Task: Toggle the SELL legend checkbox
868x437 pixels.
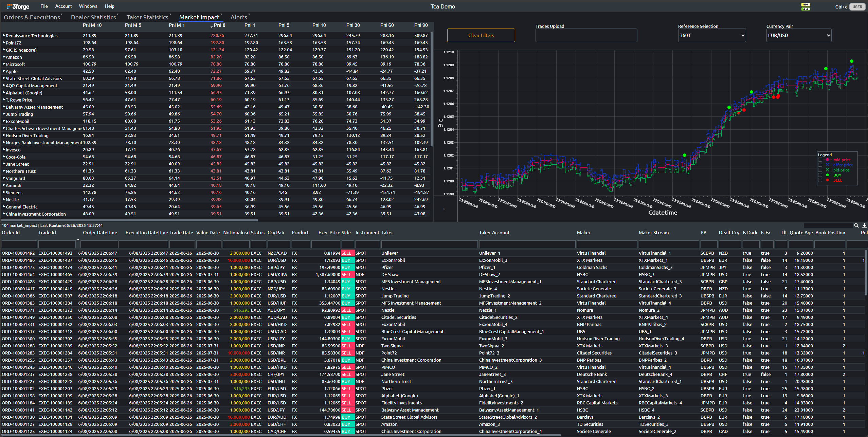Action: coord(820,180)
